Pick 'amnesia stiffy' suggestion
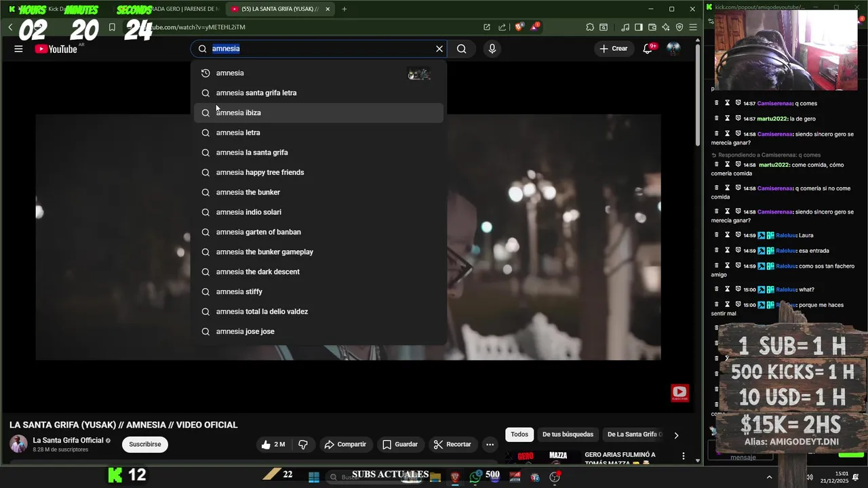 tap(319, 291)
